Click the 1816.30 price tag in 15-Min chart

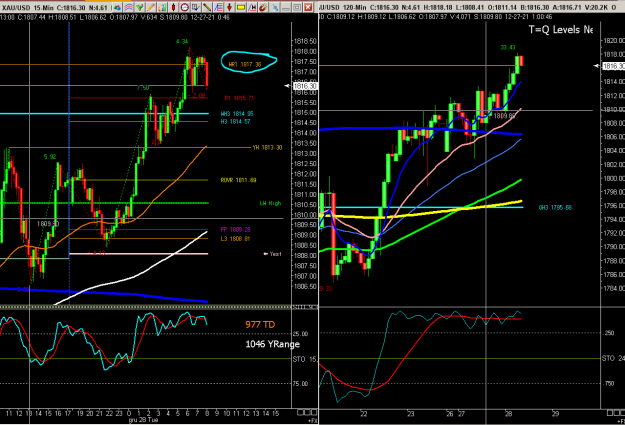tap(305, 86)
